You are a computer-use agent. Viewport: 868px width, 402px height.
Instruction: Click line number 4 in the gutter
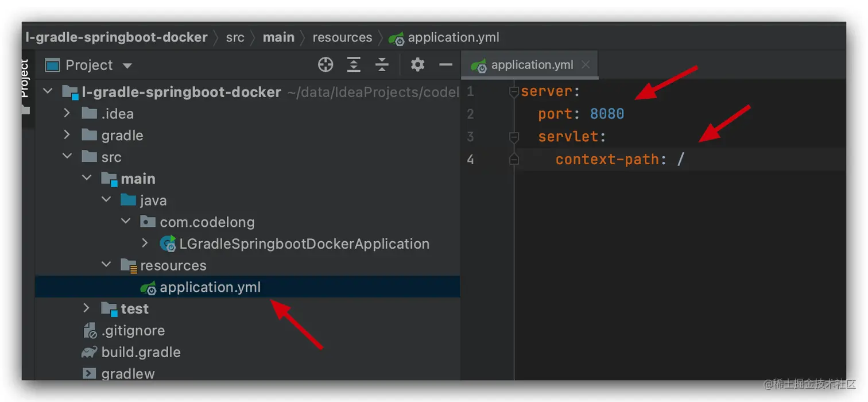coord(470,159)
